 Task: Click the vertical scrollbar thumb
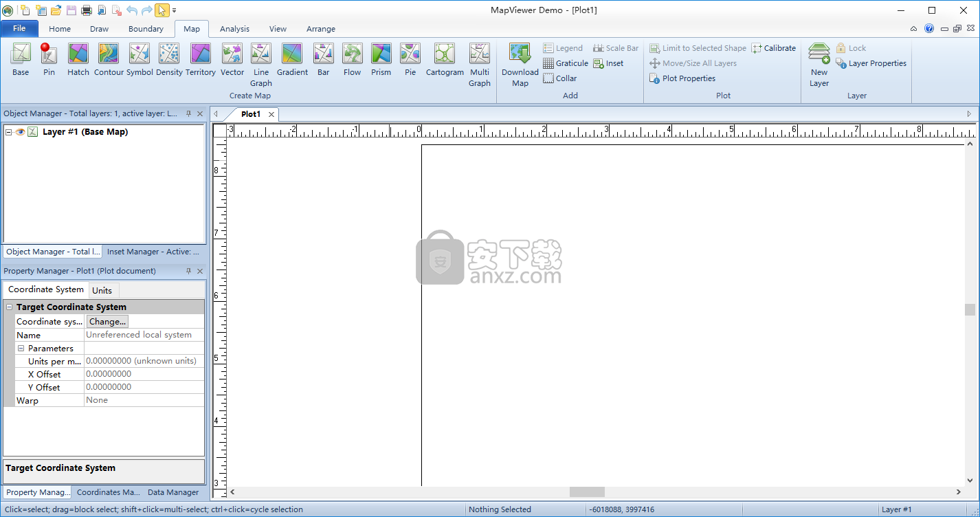(x=970, y=309)
